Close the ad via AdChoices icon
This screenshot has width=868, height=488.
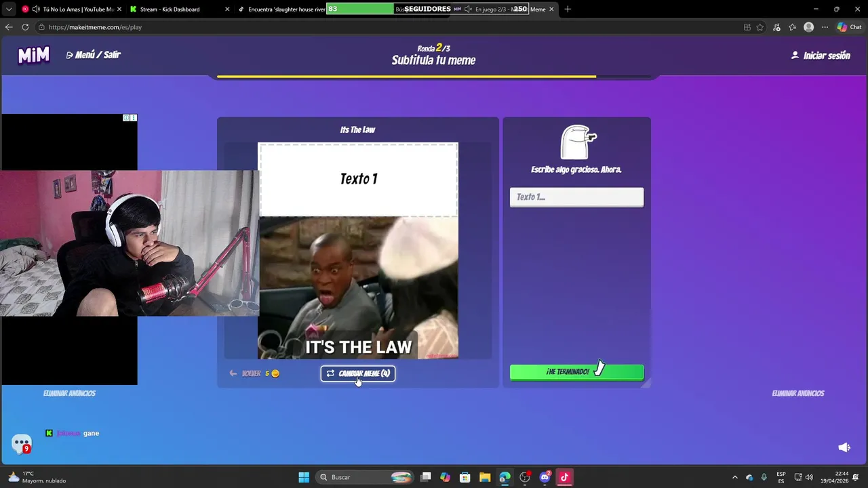[x=127, y=118]
